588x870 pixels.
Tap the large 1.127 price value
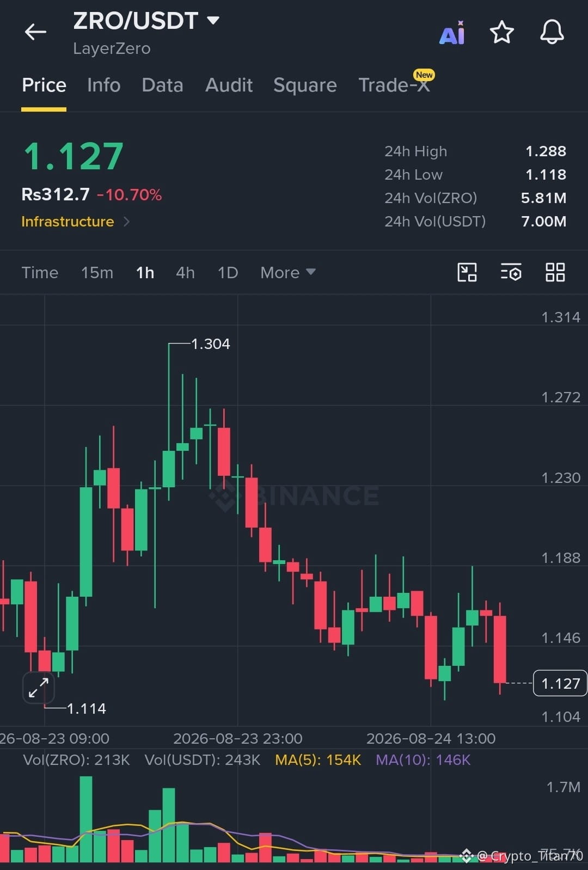click(x=73, y=157)
